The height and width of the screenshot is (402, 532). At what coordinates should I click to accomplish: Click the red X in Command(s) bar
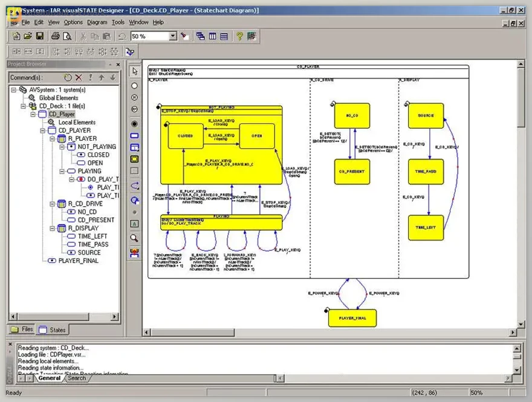click(79, 77)
